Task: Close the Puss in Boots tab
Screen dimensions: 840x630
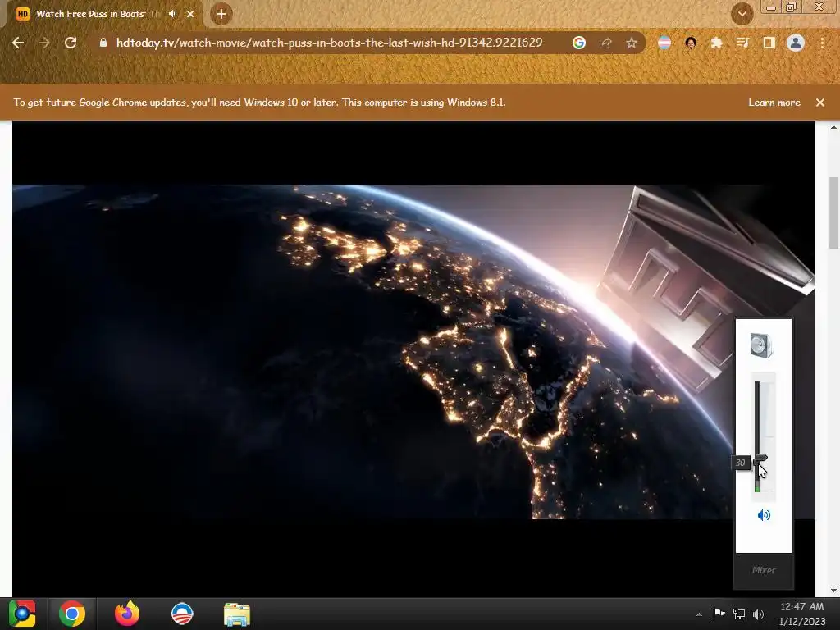Action: coord(190,14)
